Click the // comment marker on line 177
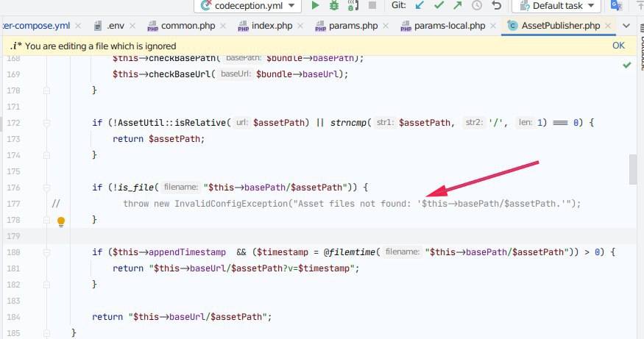 point(56,204)
